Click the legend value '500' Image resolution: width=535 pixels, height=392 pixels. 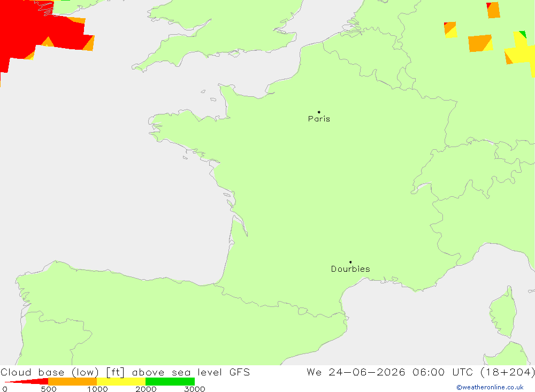click(x=49, y=389)
